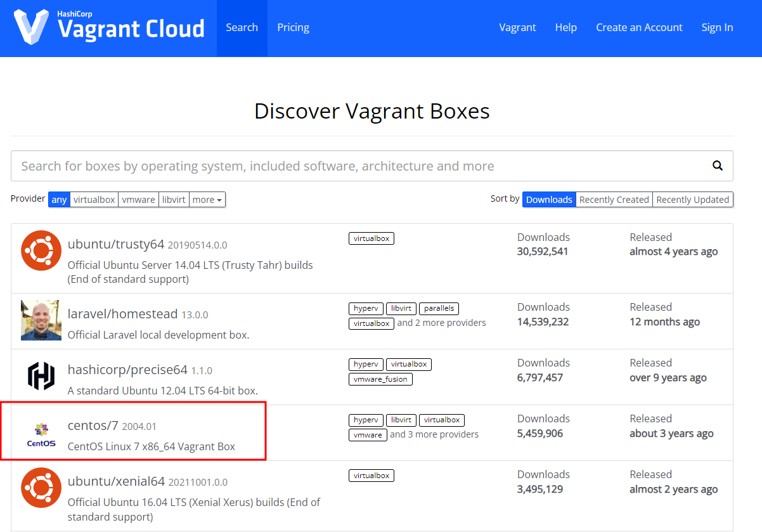Click the 'Discover Vagrant Boxes' heading
762x532 pixels.
coord(372,111)
